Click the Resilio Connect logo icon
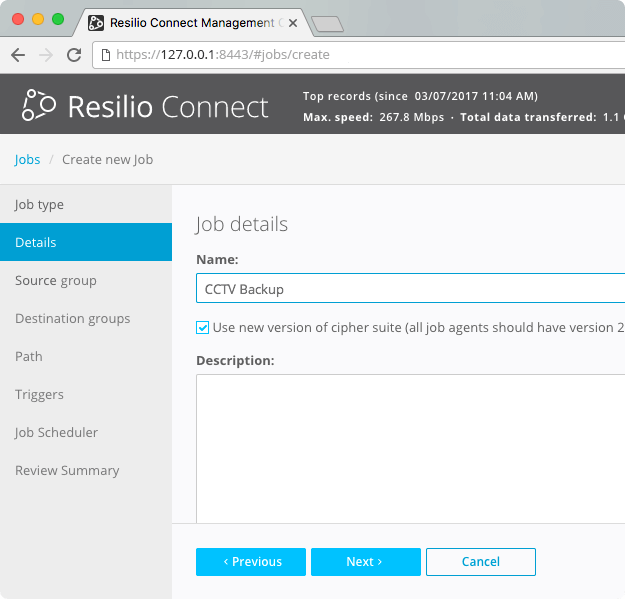Viewport: 625px width, 599px height. coord(39,105)
